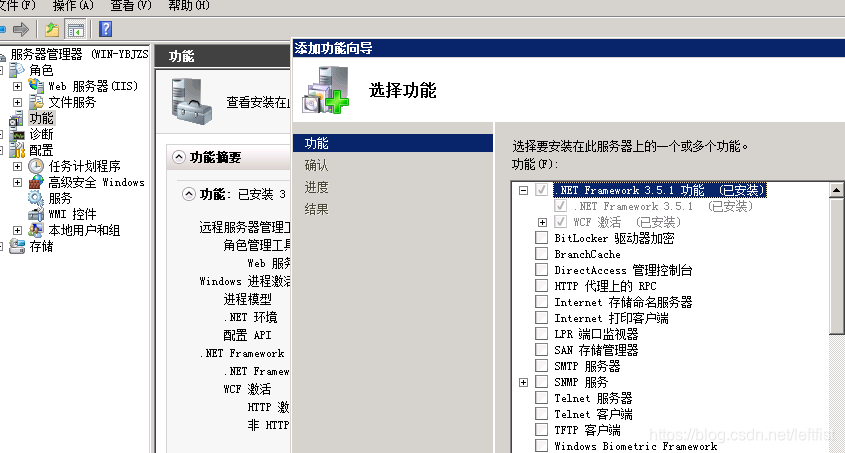
Task: Select the 结果 wizard step
Action: click(316, 209)
